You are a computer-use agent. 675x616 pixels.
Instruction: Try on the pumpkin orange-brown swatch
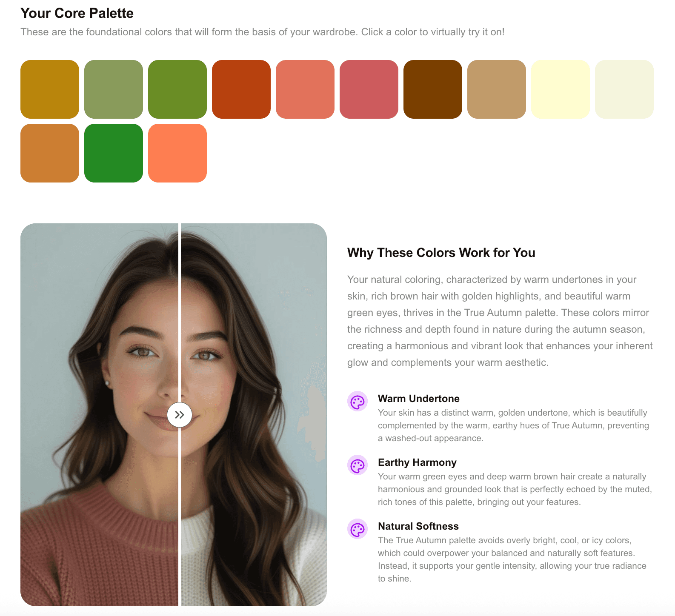(50, 153)
